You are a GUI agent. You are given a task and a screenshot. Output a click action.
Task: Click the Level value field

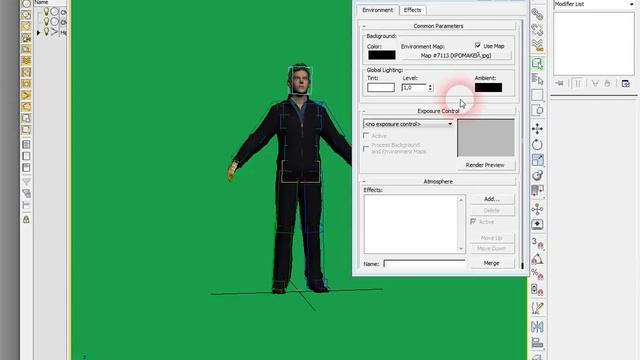point(414,88)
